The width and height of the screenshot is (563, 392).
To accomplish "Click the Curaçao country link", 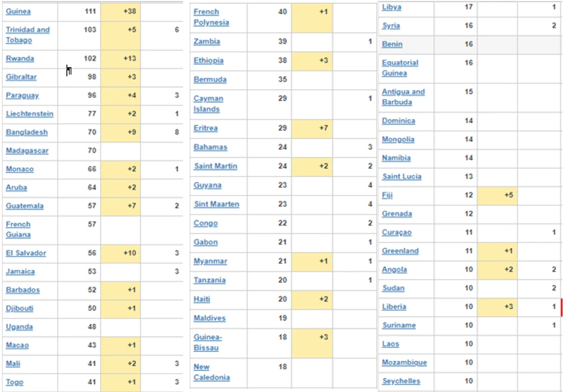I will 396,232.
